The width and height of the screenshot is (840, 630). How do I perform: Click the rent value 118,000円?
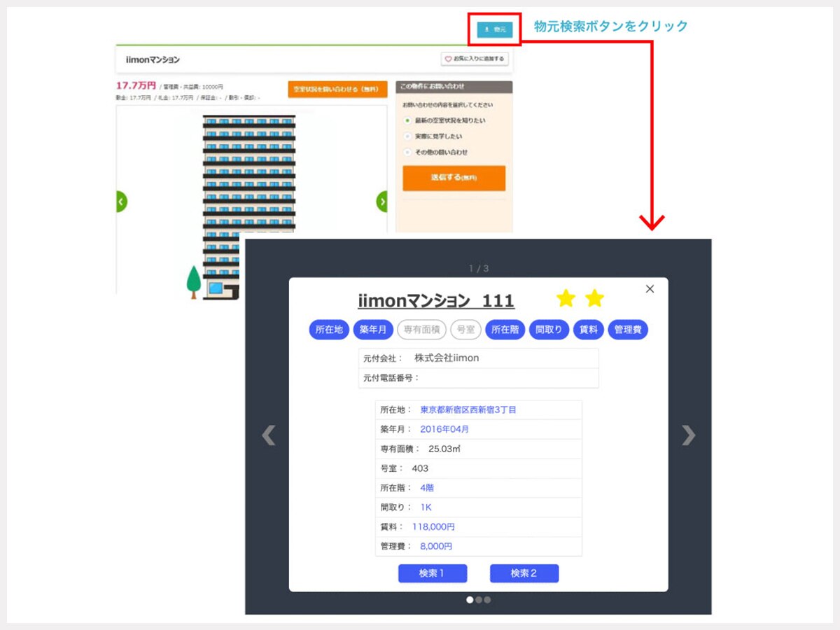pos(433,527)
